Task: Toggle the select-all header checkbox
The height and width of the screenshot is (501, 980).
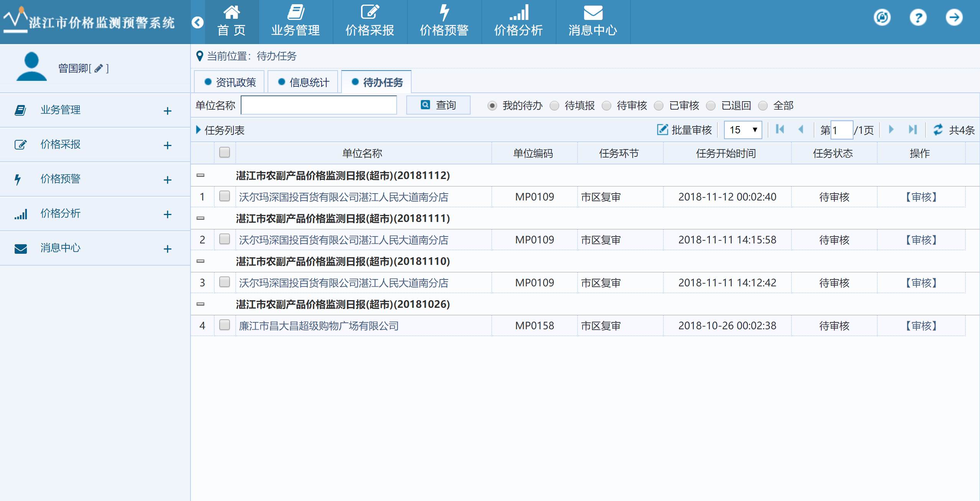Action: tap(225, 153)
